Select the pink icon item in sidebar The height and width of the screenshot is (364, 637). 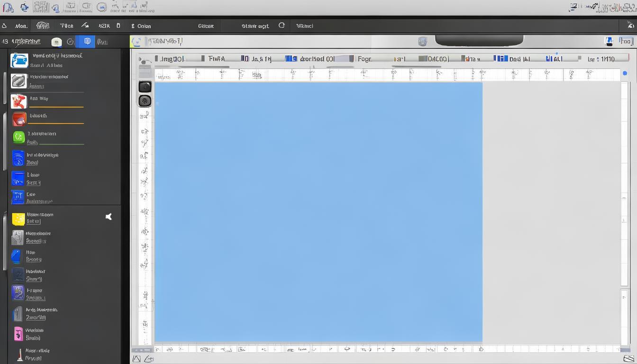tap(18, 334)
